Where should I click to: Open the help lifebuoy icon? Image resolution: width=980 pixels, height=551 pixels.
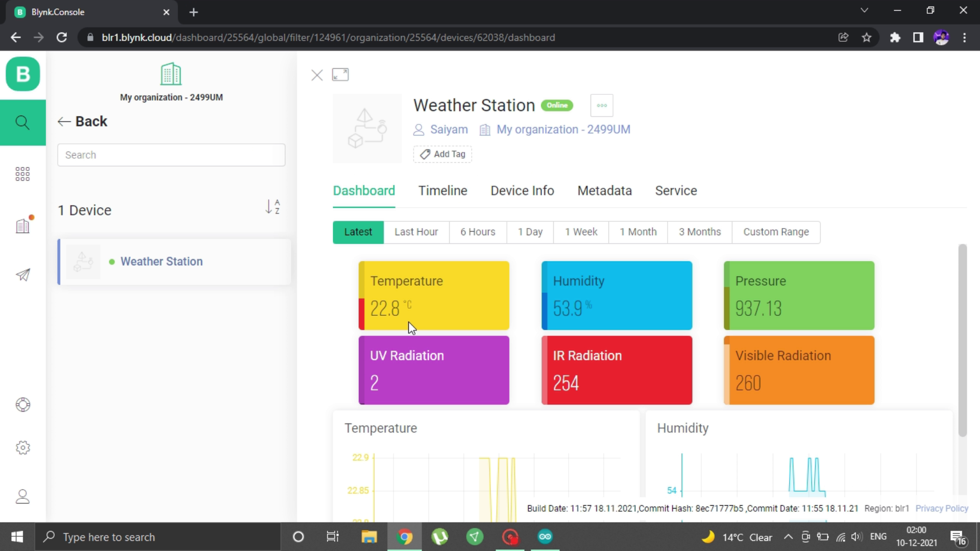click(22, 405)
